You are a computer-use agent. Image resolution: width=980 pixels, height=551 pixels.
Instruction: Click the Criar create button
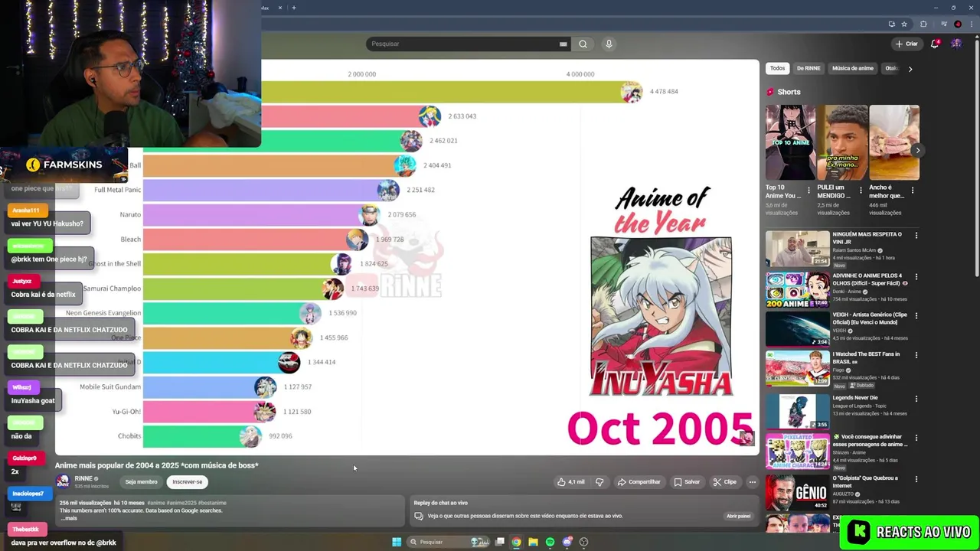click(906, 44)
